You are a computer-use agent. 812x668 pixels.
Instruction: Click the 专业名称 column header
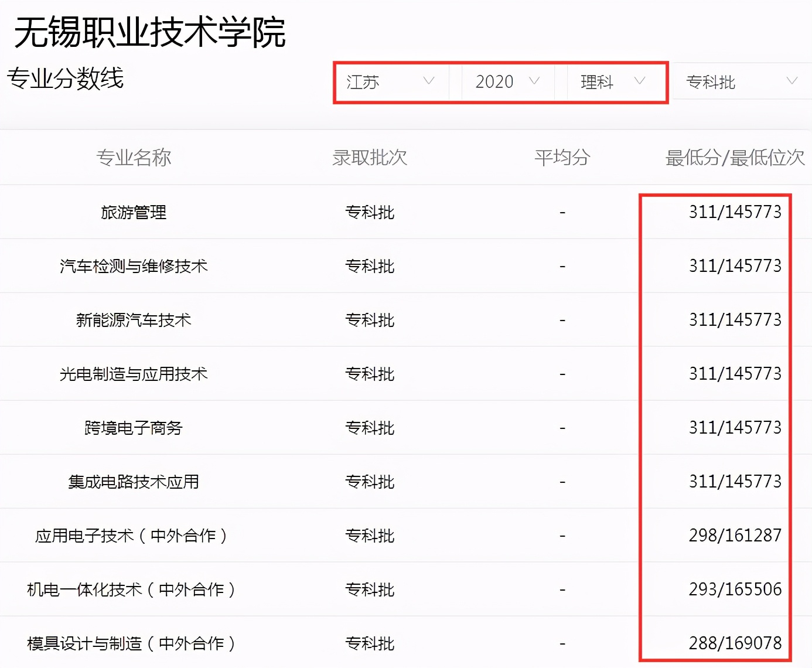pyautogui.click(x=134, y=157)
